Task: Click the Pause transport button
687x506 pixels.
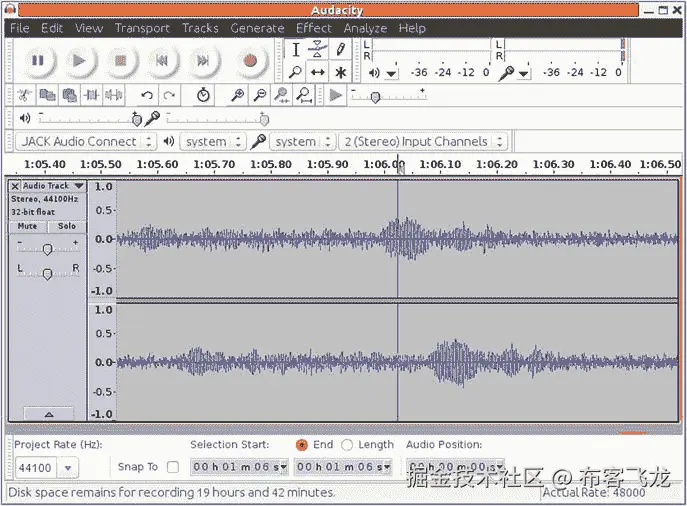Action: pyautogui.click(x=38, y=60)
